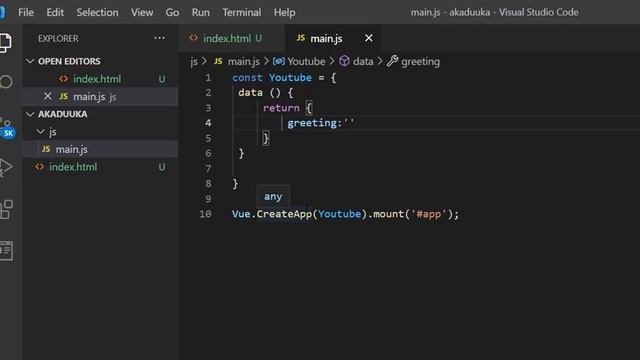Open the Selection menu

click(97, 12)
